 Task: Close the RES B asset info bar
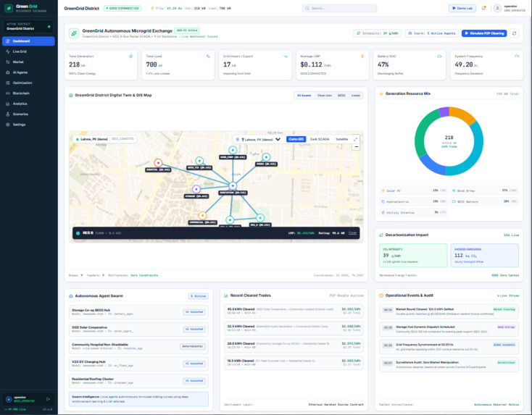[x=352, y=233]
